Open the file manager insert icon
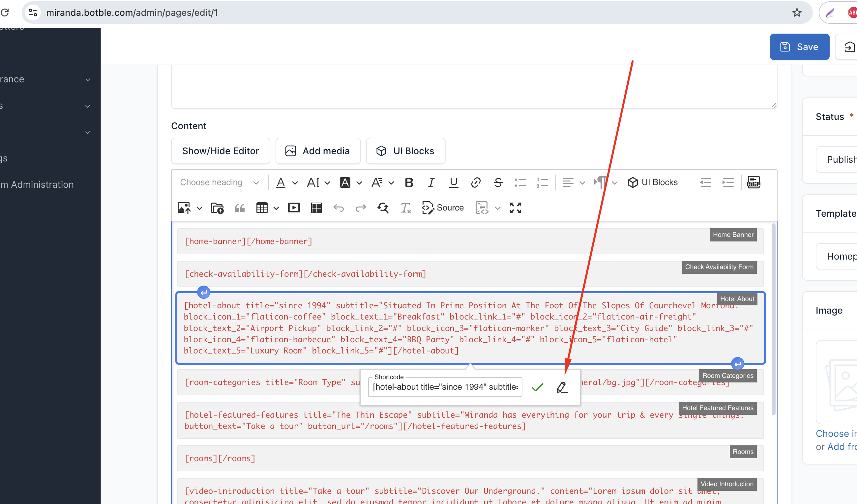This screenshot has height=504, width=857. (x=217, y=208)
